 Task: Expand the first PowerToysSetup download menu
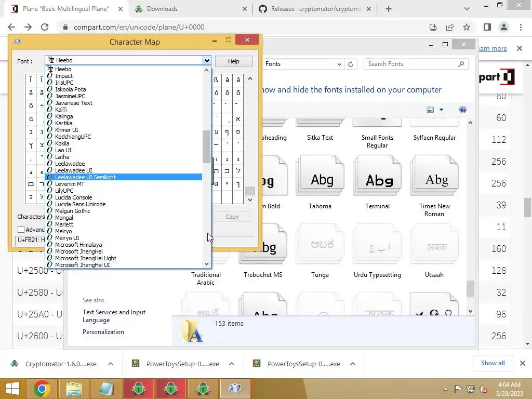pyautogui.click(x=232, y=364)
